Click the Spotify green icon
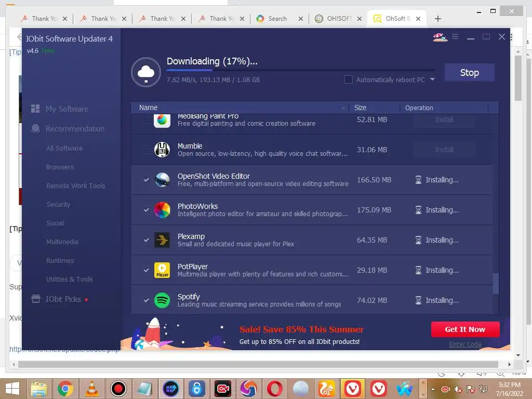This screenshot has width=532, height=399. pos(162,300)
